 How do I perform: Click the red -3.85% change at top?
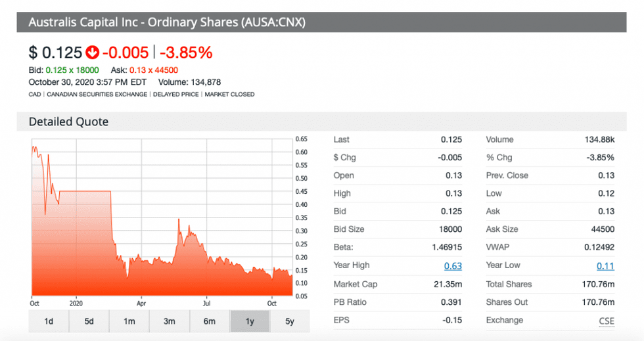[x=186, y=53]
